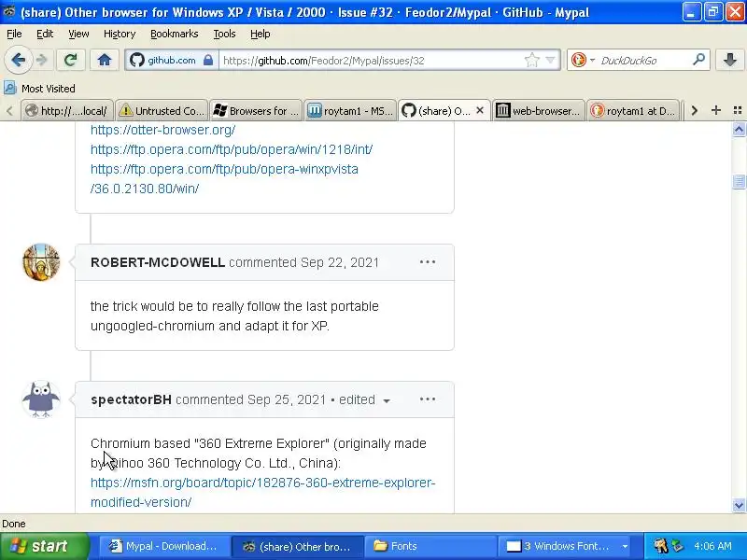Switch to the roytam1 - MS... tab
The width and height of the screenshot is (747, 560).
click(350, 111)
